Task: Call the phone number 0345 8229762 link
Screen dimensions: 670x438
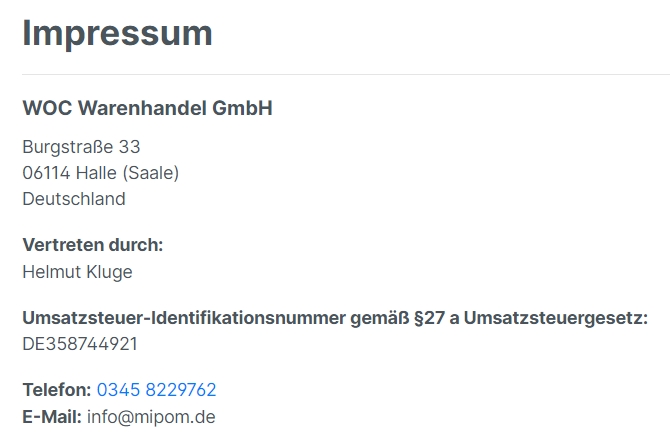Action: click(156, 390)
